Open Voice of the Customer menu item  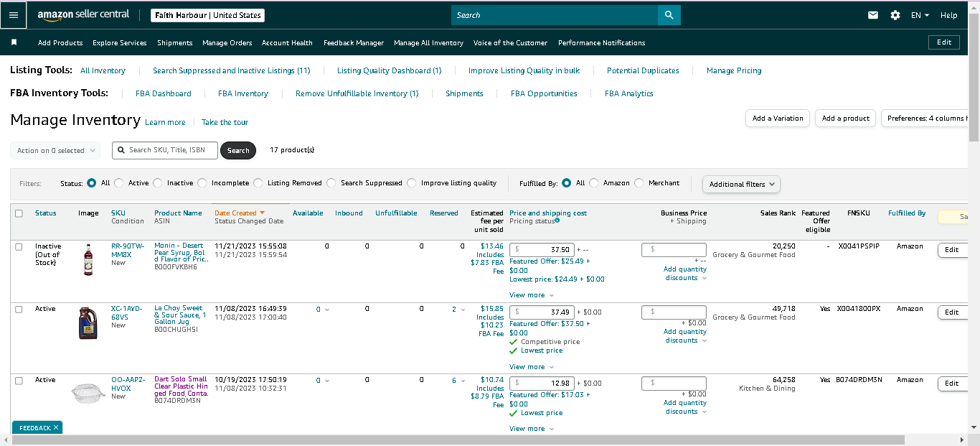(x=510, y=43)
